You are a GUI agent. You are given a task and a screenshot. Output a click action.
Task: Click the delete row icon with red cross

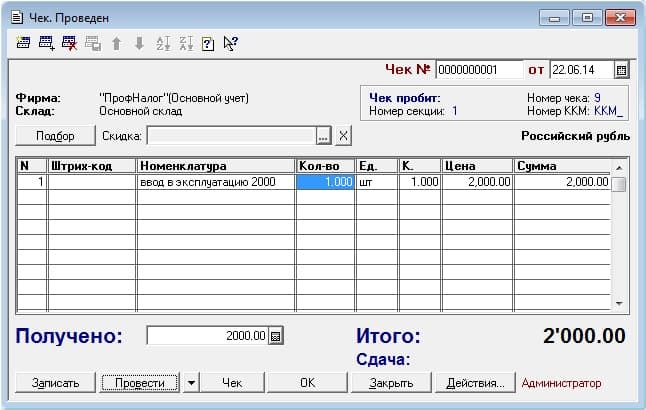[x=69, y=43]
